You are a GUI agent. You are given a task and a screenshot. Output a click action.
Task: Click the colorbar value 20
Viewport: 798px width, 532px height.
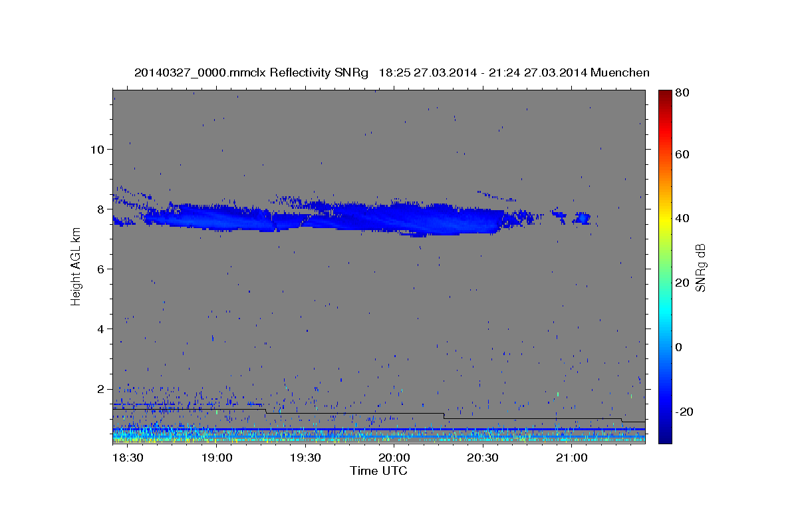tap(682, 283)
